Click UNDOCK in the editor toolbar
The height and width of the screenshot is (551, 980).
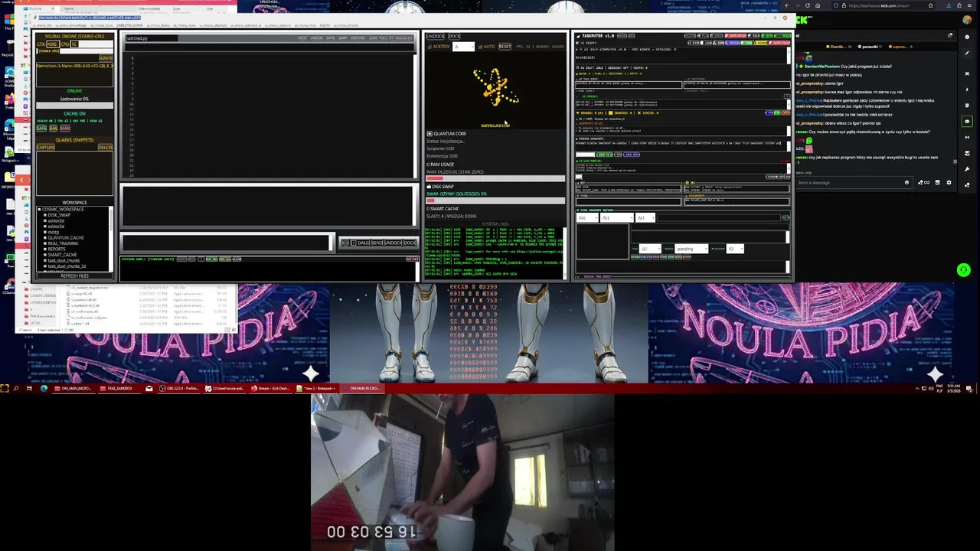point(316,38)
